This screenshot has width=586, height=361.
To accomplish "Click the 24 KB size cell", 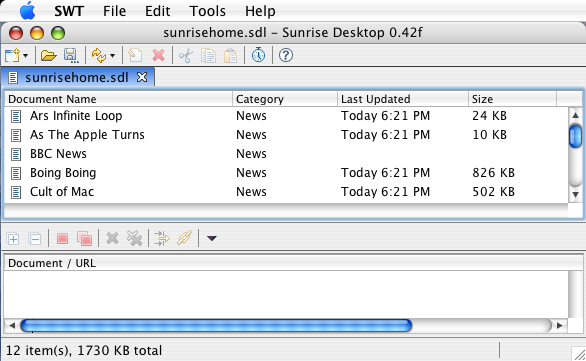I will click(x=489, y=116).
